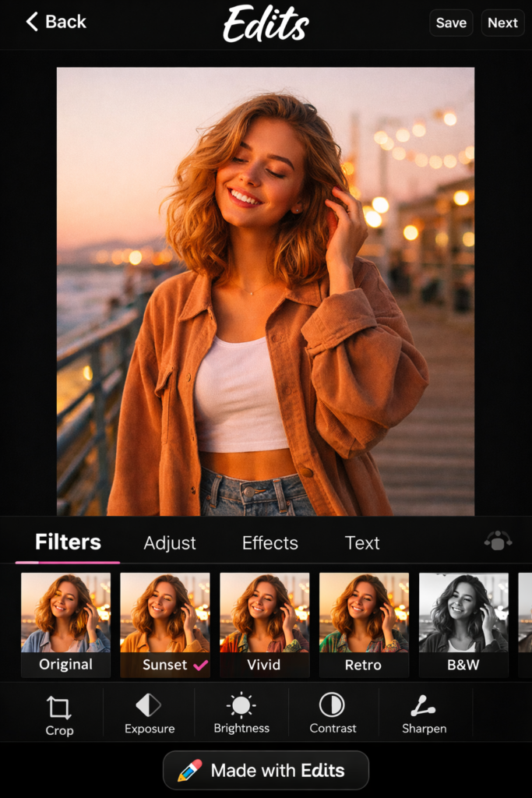Tap the Made with Edits badge

point(266,771)
